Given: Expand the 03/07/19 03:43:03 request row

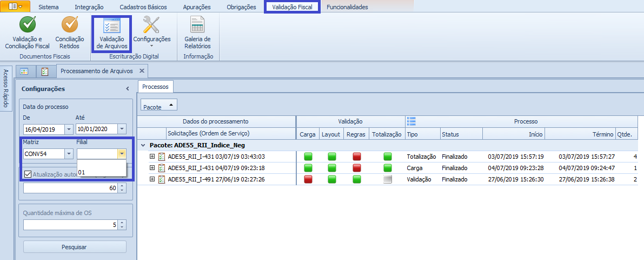Looking at the screenshot, I should (152, 157).
